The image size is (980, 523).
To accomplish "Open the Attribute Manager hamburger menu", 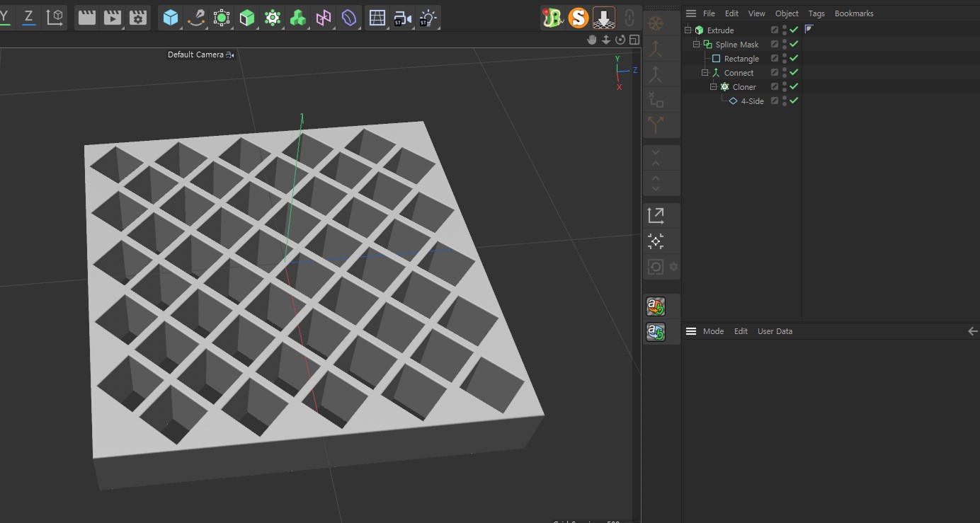I will pyautogui.click(x=691, y=331).
